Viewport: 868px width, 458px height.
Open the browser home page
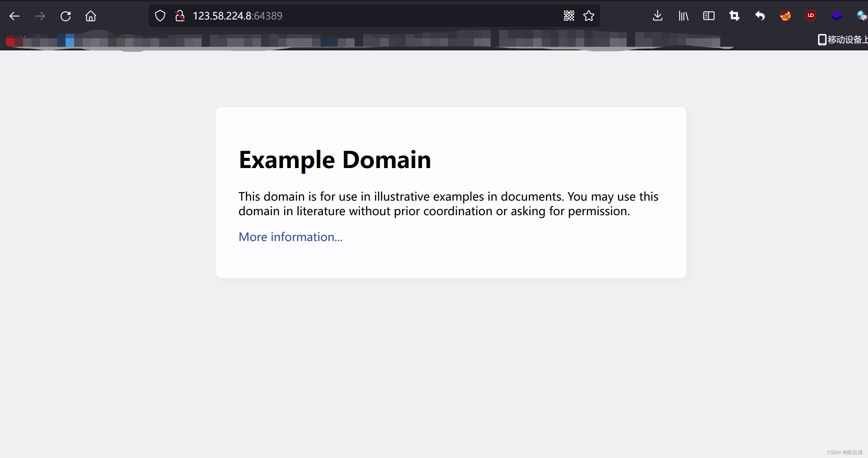click(x=91, y=16)
